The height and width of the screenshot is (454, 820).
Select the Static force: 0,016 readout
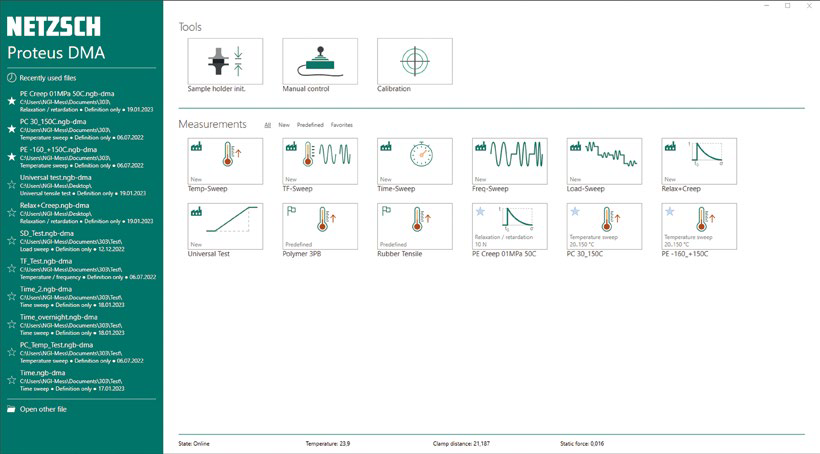point(582,444)
